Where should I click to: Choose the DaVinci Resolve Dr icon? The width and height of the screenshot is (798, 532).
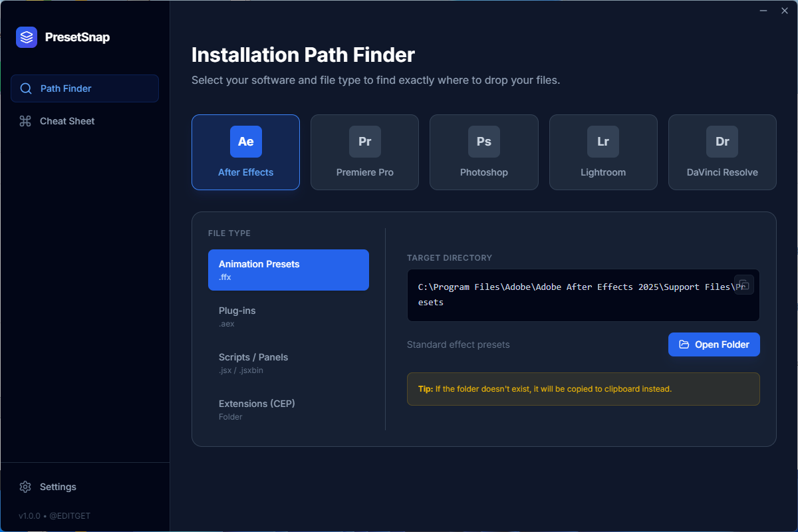pyautogui.click(x=722, y=142)
